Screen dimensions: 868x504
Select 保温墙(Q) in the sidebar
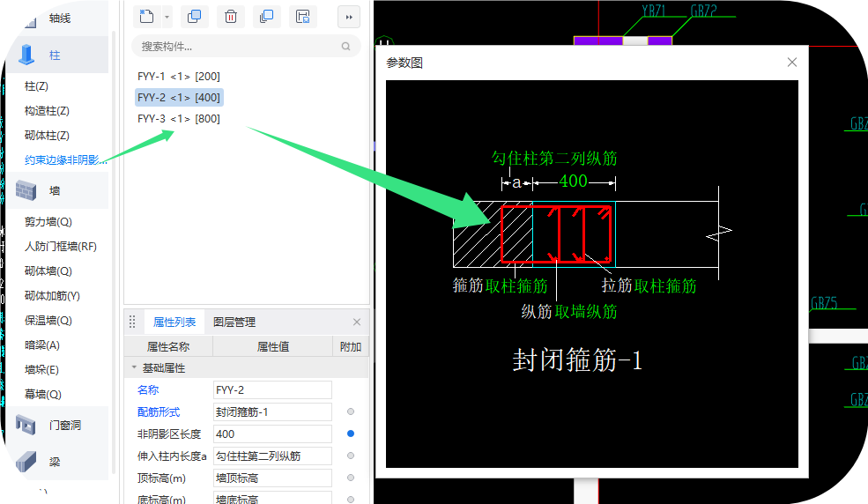[x=48, y=321]
